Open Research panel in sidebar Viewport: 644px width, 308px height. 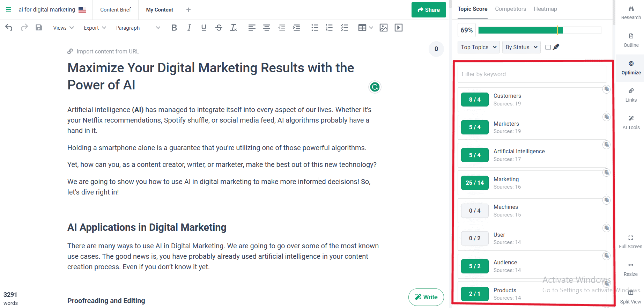pos(631,13)
